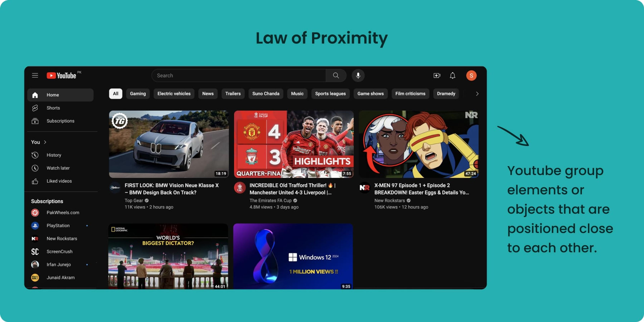Open New Rockstars subscription label in sidebar

point(62,238)
